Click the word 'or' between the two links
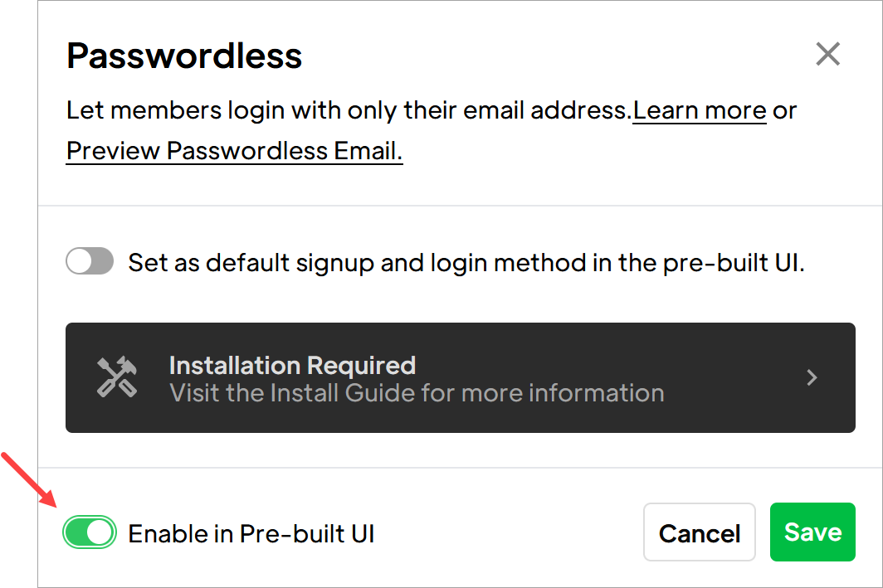883x588 pixels. coord(784,111)
